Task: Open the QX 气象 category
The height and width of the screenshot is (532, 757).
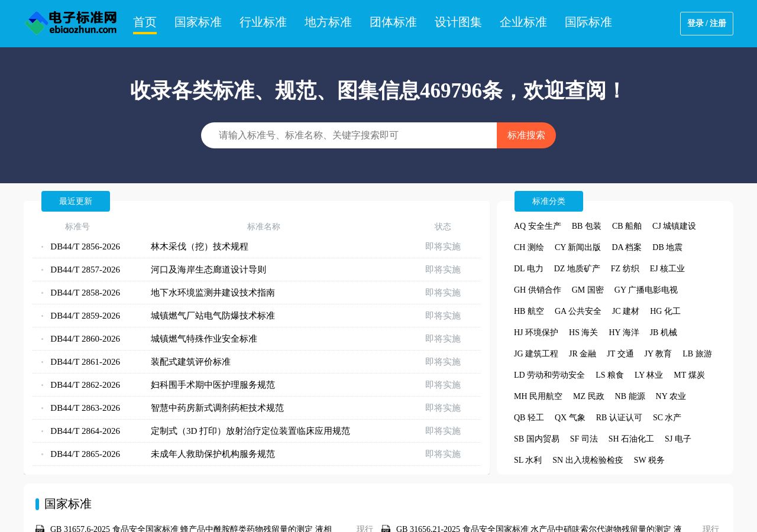Action: 570,418
